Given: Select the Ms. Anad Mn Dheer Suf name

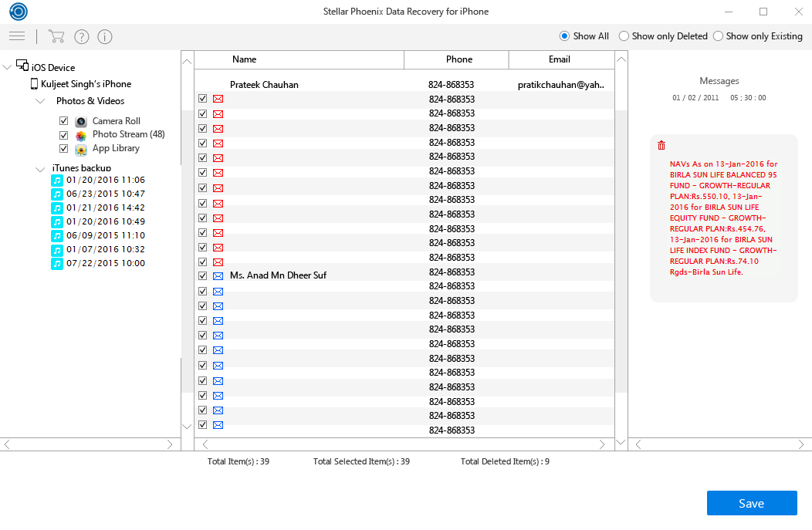Looking at the screenshot, I should pos(278,275).
